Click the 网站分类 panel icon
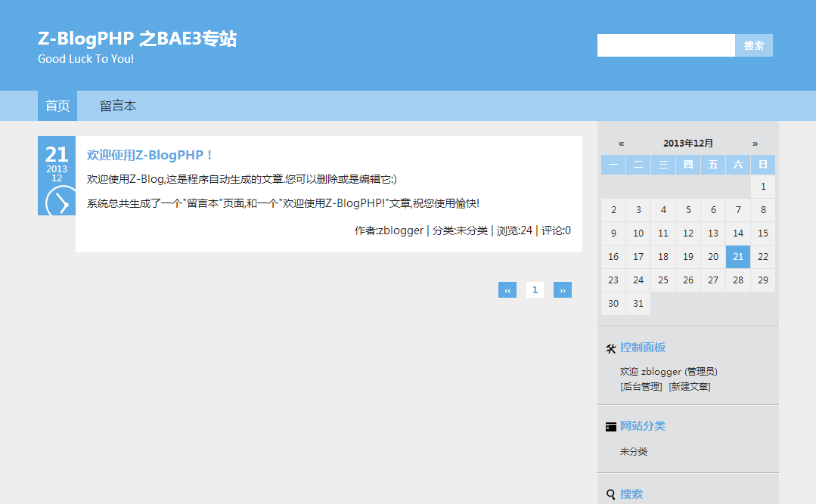Viewport: 816px width, 504px height. [x=611, y=425]
